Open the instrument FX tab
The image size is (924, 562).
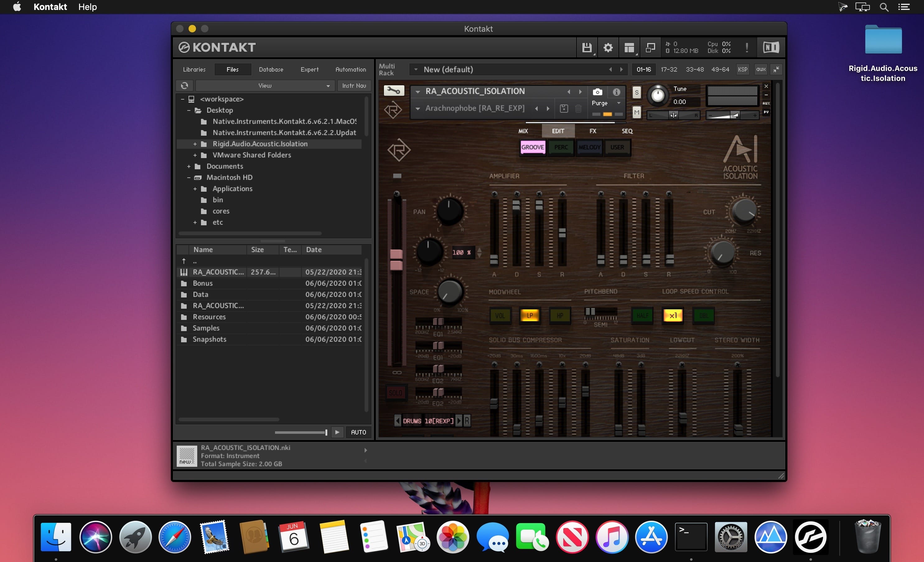click(592, 131)
